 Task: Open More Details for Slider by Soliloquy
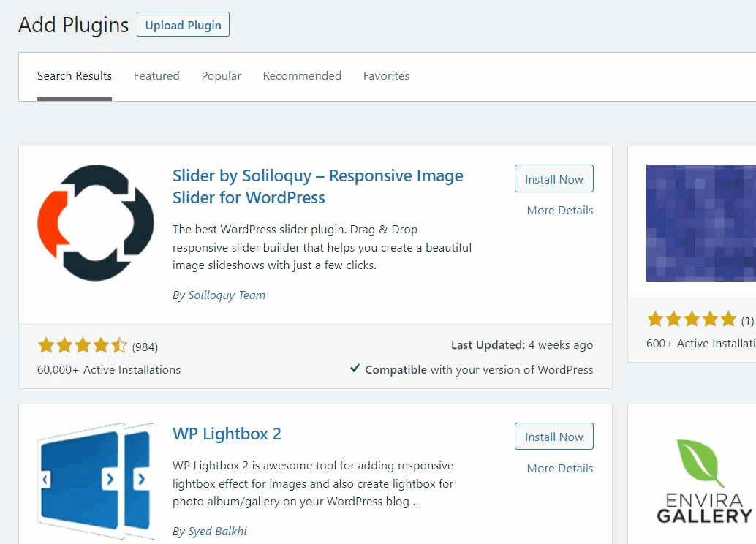pyautogui.click(x=560, y=211)
